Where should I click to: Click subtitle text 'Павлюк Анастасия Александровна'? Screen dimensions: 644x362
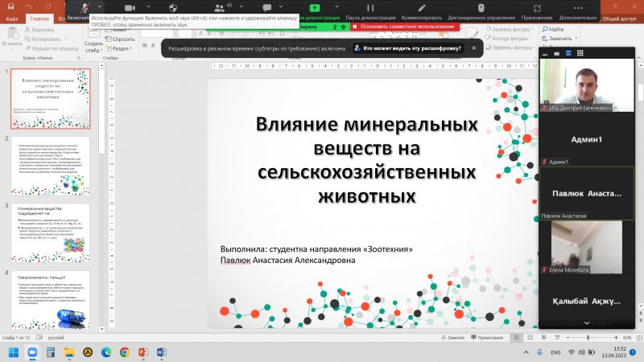click(x=288, y=260)
